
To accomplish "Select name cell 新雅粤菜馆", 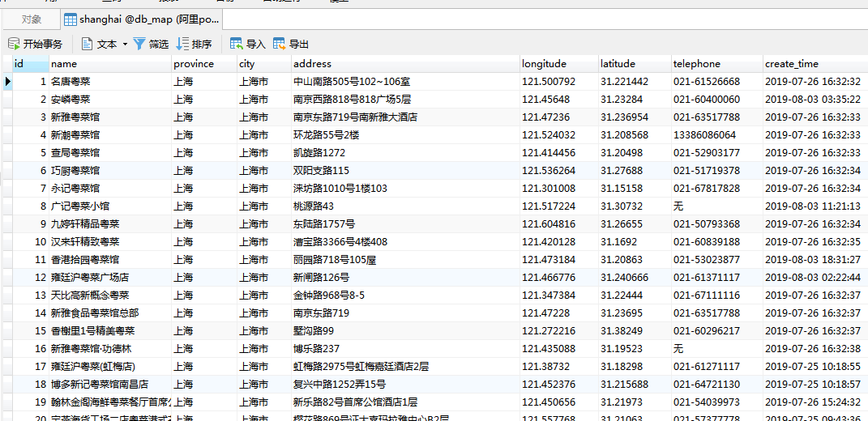I will pos(110,117).
